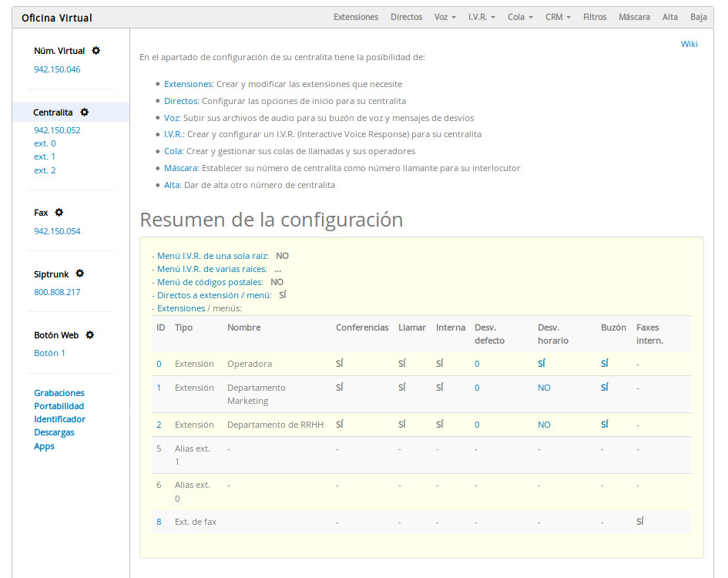
Task: Click the Máscara link in description list
Action: 181,168
